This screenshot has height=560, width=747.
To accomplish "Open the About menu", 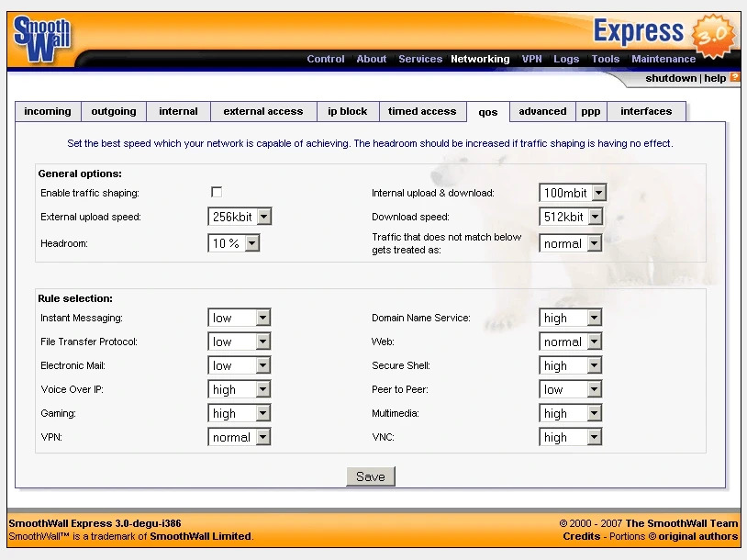I will click(x=371, y=59).
